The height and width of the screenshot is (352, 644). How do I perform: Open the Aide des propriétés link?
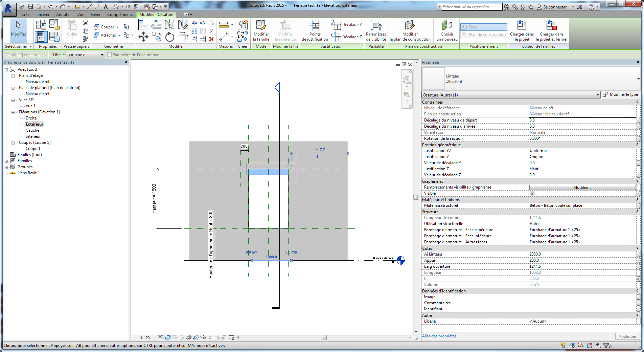(439, 336)
